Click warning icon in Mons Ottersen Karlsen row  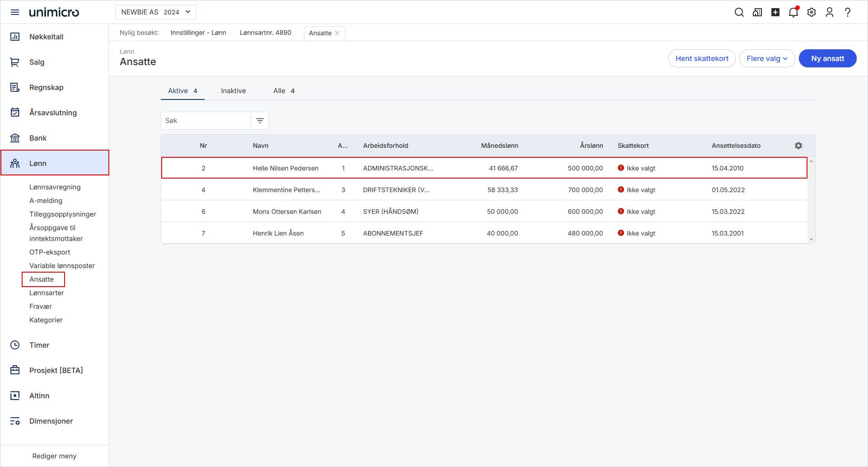tap(621, 211)
